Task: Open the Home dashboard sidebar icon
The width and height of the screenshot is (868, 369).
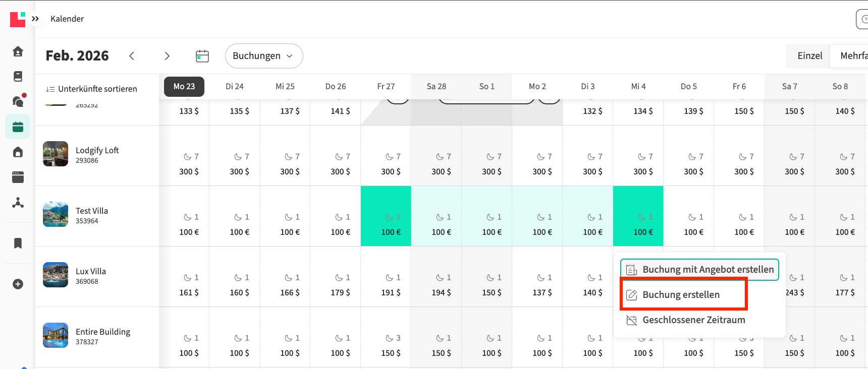Action: click(18, 51)
